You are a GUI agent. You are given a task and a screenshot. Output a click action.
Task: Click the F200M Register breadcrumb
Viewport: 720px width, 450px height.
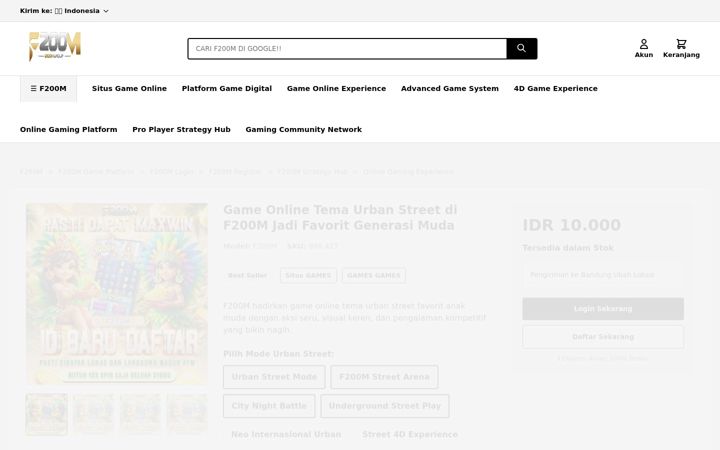click(235, 172)
